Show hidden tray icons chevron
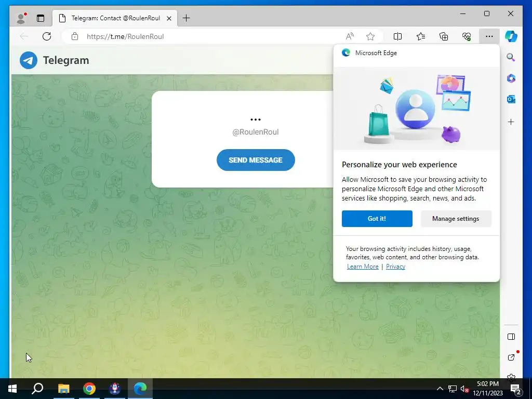Image resolution: width=532 pixels, height=399 pixels. point(440,389)
